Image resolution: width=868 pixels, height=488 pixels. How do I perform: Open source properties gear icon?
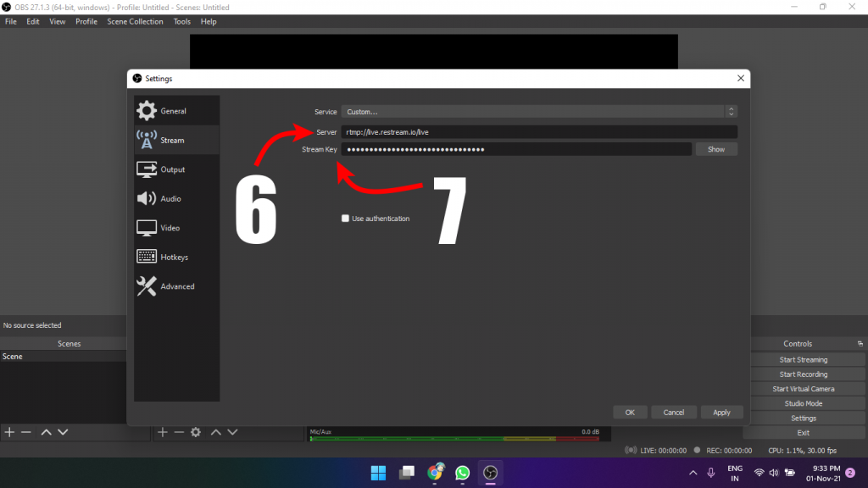tap(196, 432)
